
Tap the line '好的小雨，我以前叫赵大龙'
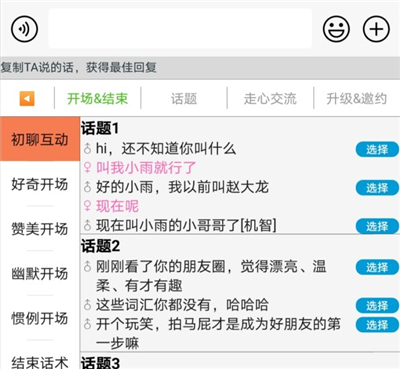tap(182, 187)
